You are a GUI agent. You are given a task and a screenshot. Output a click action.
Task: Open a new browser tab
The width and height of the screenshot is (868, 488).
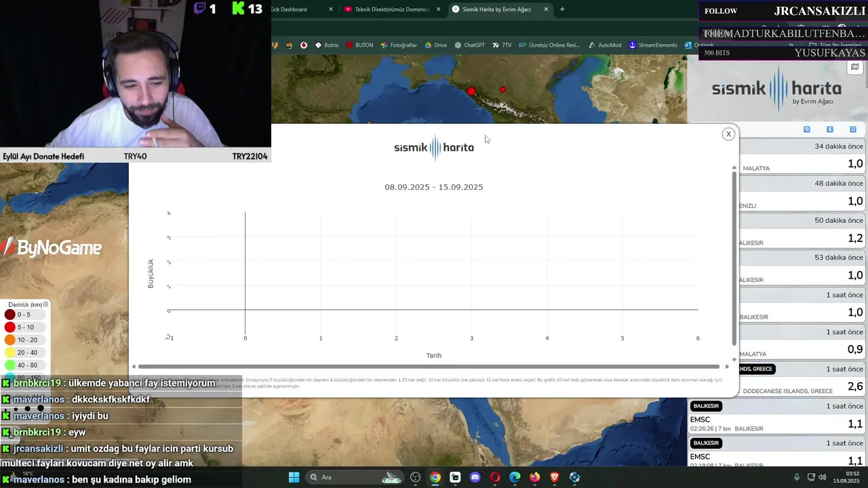(562, 9)
